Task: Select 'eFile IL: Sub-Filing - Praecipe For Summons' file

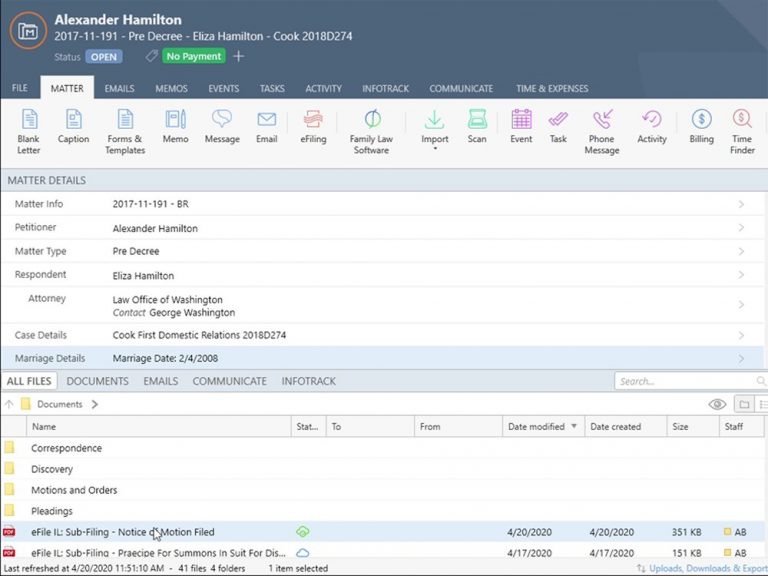Action: (158, 553)
